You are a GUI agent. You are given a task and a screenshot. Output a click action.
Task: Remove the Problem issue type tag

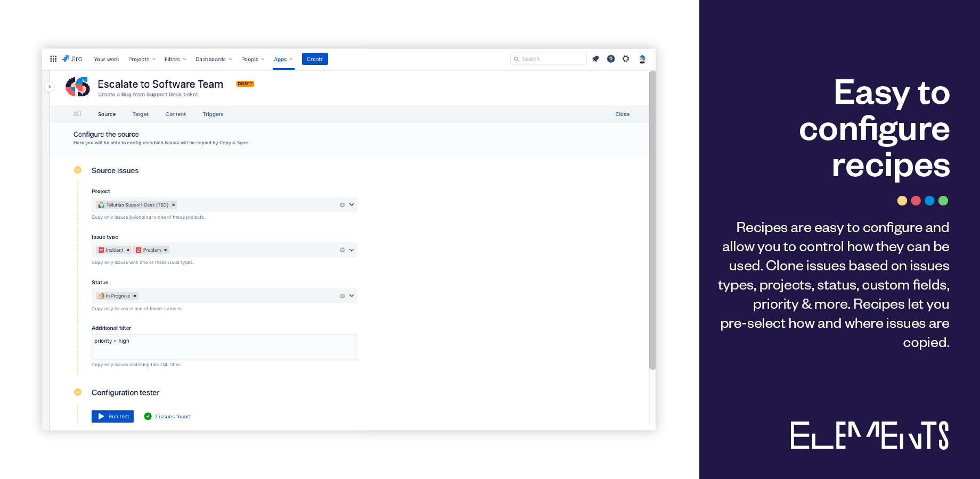coord(165,250)
